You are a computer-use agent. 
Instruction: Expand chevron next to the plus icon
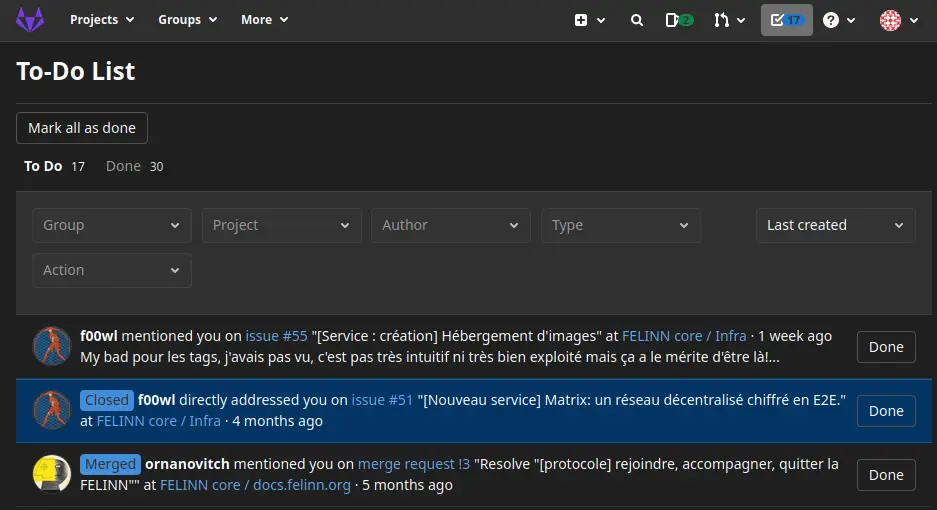pyautogui.click(x=601, y=20)
